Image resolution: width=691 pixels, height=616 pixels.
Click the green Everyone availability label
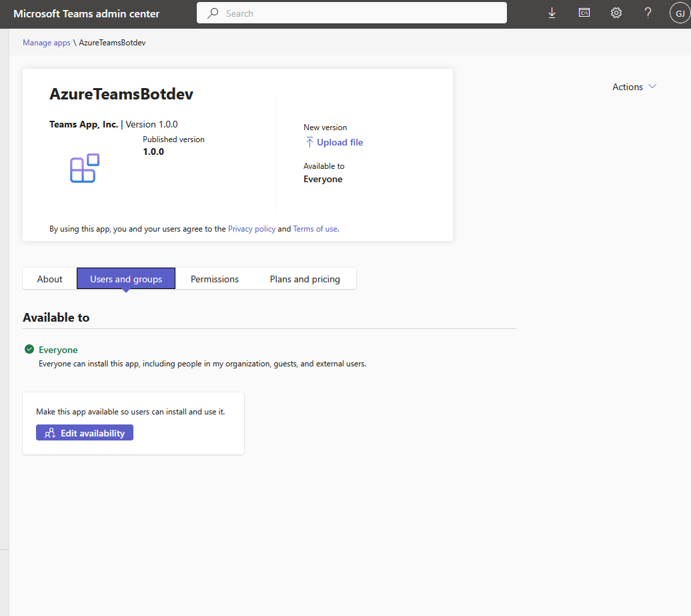coord(58,350)
